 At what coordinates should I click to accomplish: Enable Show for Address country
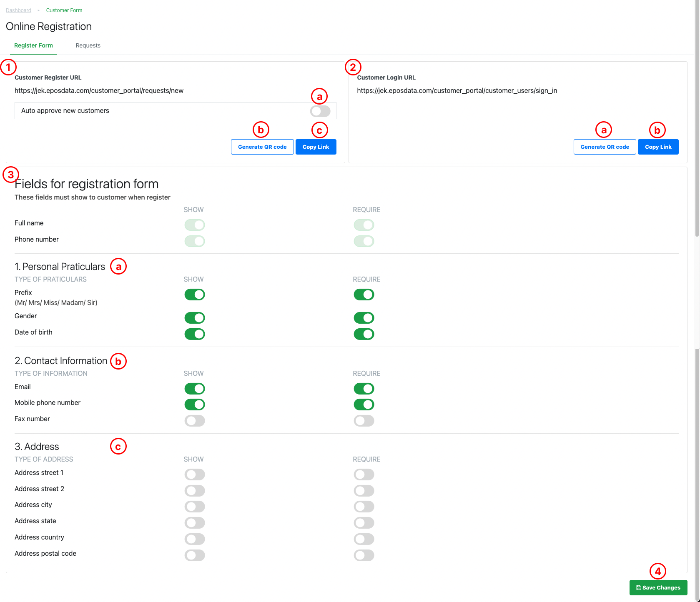[x=195, y=539]
